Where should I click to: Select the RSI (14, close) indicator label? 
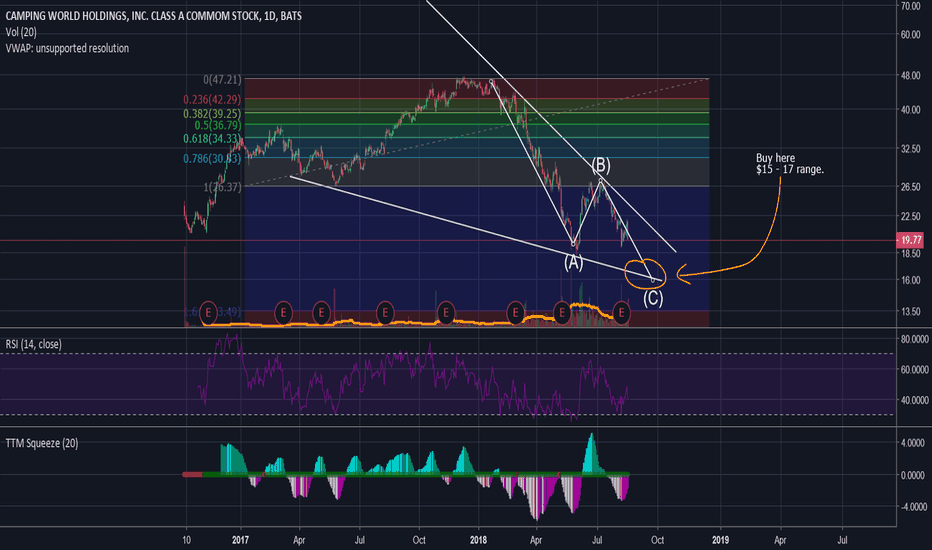[x=33, y=344]
